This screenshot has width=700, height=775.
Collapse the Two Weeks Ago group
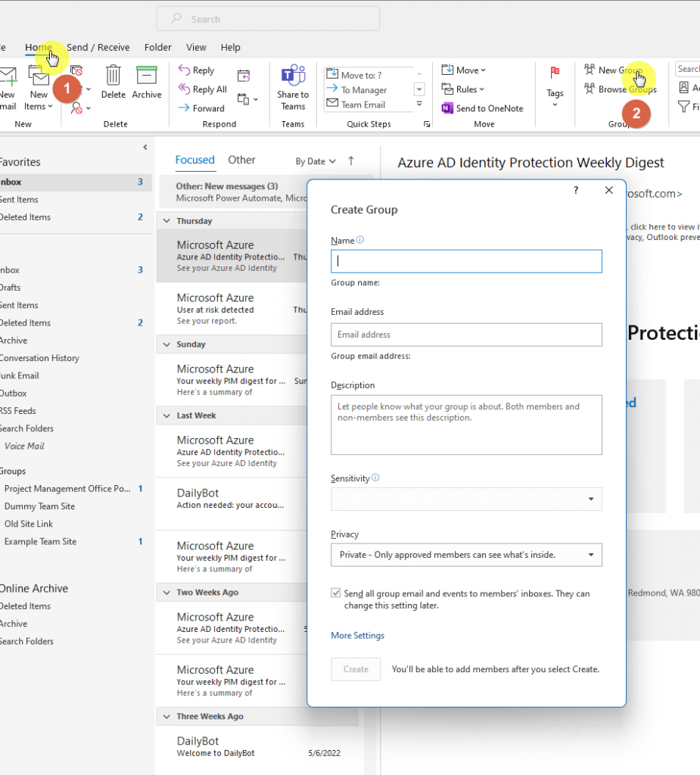click(166, 592)
